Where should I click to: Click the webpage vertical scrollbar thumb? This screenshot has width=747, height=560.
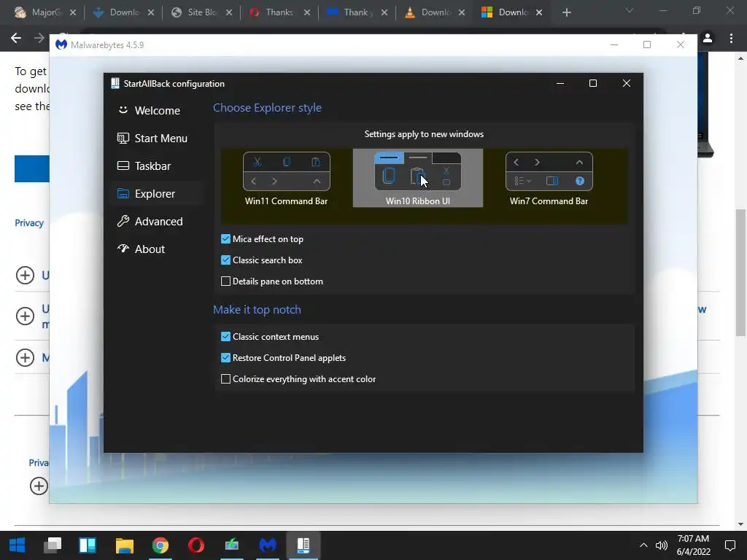[740, 273]
